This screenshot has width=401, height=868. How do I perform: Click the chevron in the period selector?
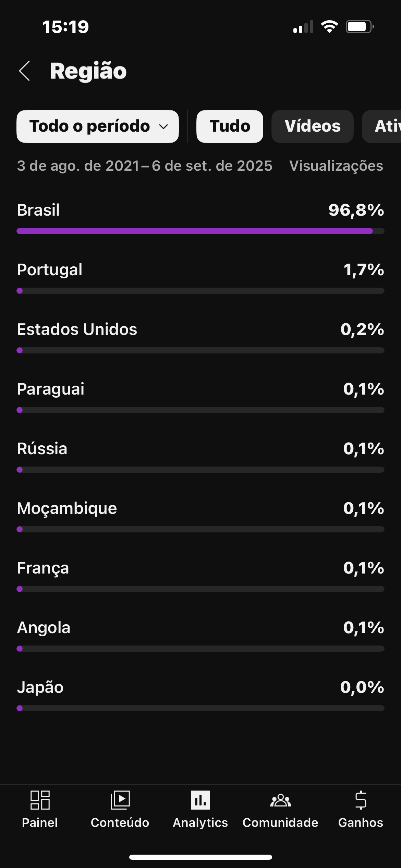click(164, 126)
